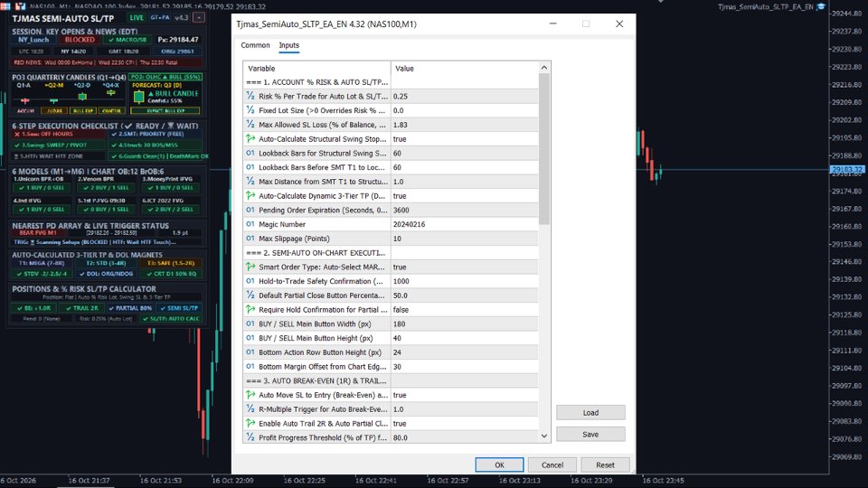Click the integer icon next to Magic Number

(x=250, y=224)
